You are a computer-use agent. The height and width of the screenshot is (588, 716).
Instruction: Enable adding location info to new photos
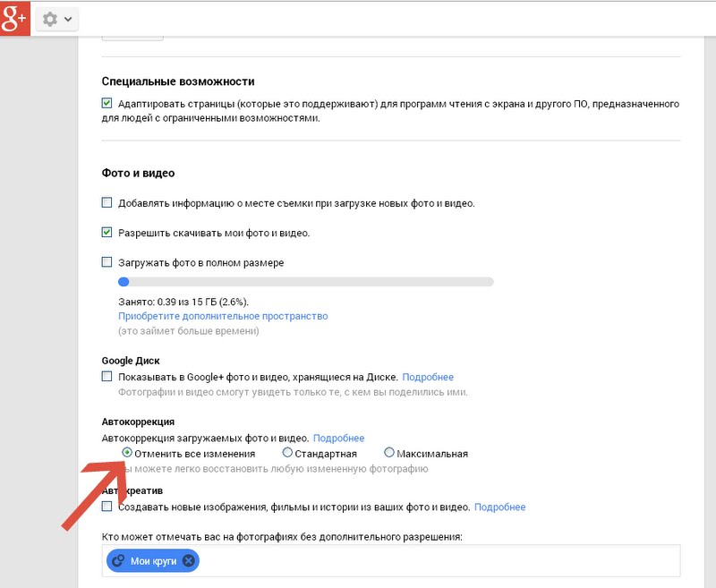[107, 203]
